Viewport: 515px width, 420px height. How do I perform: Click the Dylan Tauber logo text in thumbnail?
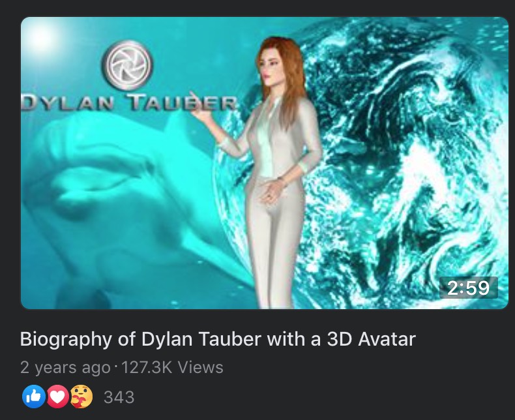[x=129, y=102]
